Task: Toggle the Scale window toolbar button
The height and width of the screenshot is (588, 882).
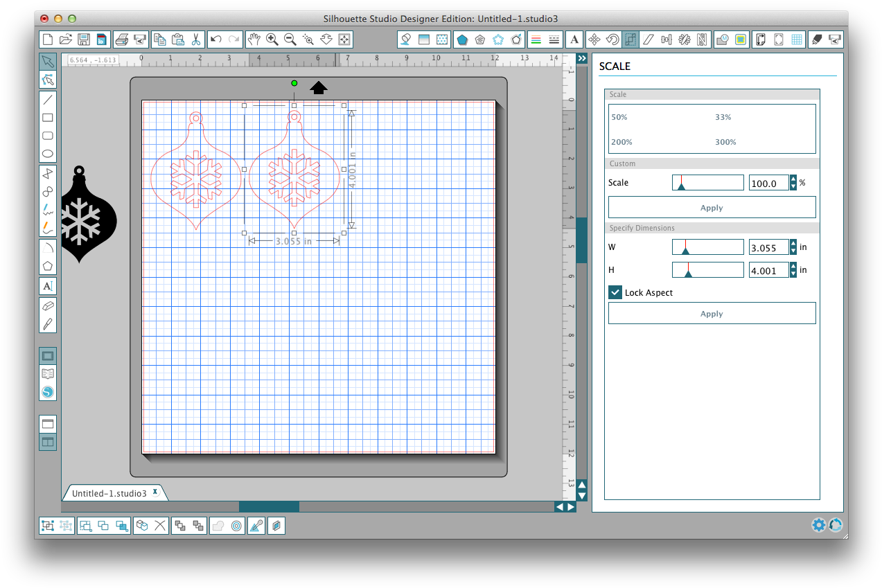Action: click(x=630, y=39)
